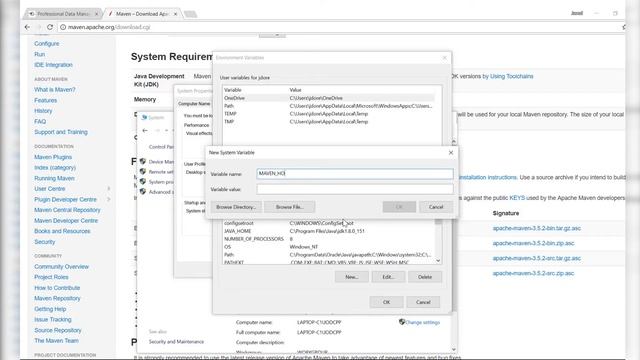Open the Features sidebar link
The height and width of the screenshot is (360, 640).
point(46,100)
